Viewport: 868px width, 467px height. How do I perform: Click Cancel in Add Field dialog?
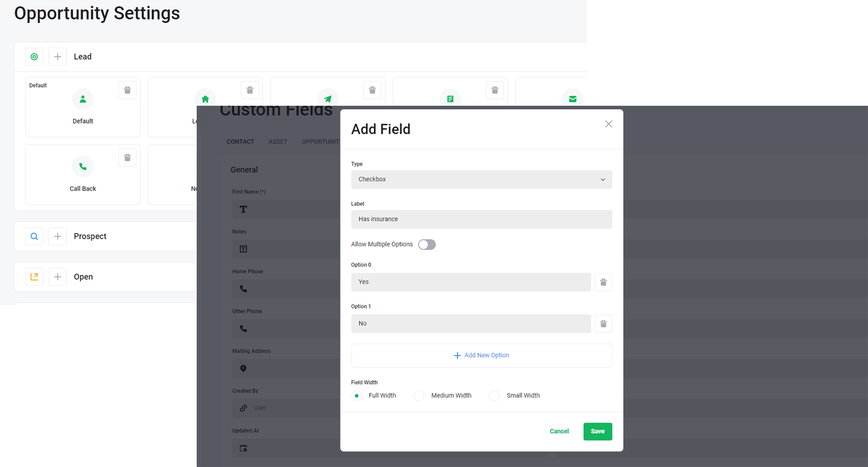pos(559,432)
